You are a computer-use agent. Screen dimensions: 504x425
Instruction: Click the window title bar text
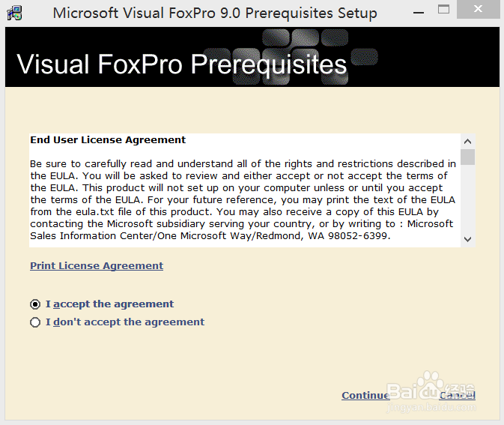(x=215, y=13)
